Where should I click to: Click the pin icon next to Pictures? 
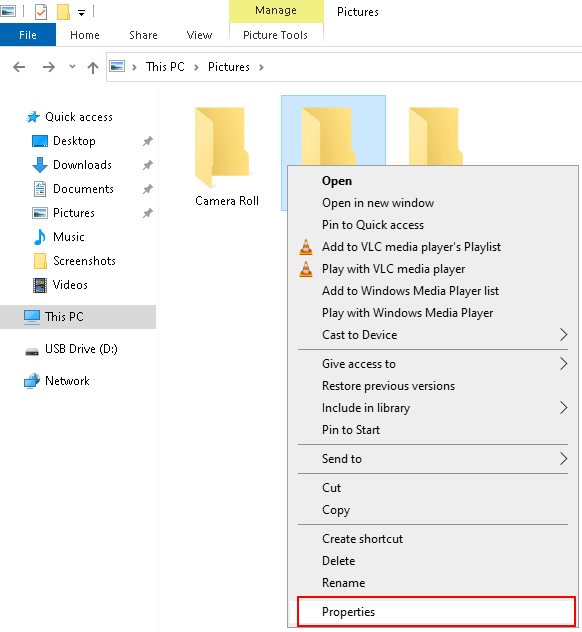click(148, 213)
